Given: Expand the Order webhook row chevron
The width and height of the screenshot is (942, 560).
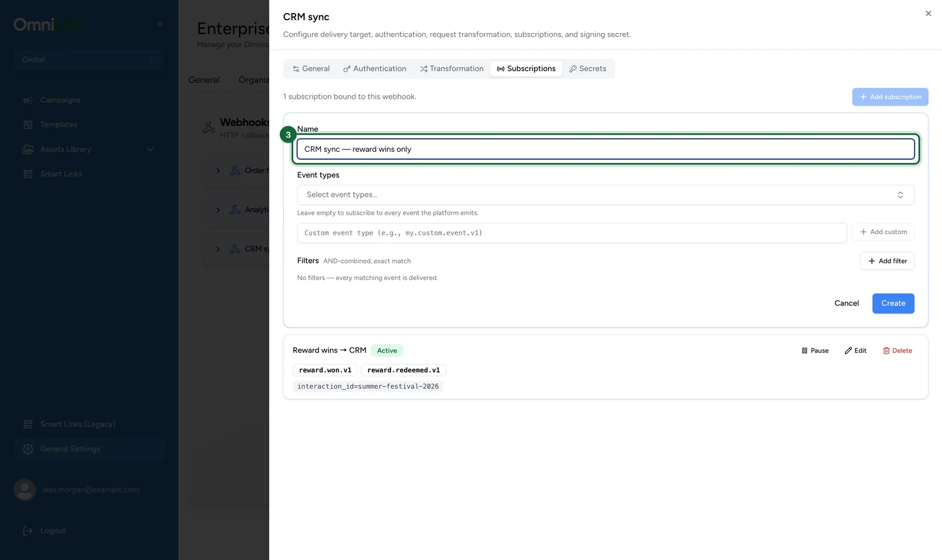Looking at the screenshot, I should [218, 171].
